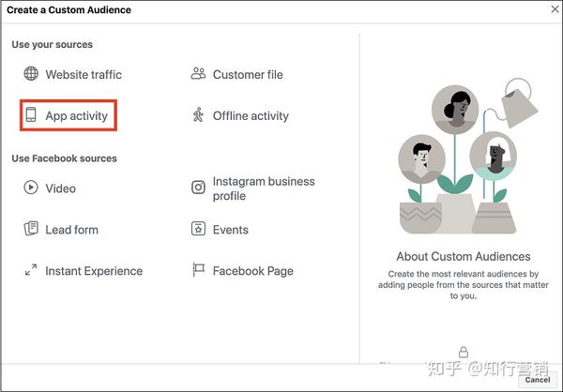563x392 pixels.
Task: Choose the Events source label
Action: click(x=231, y=230)
